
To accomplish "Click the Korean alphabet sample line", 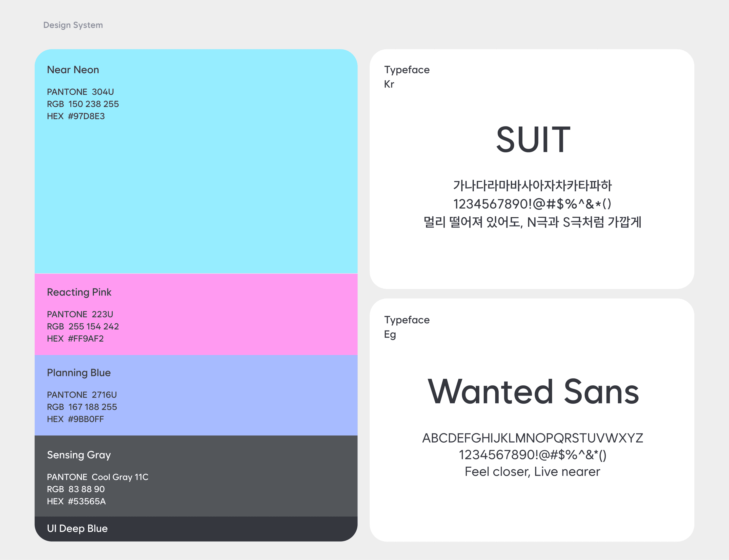I will point(532,186).
